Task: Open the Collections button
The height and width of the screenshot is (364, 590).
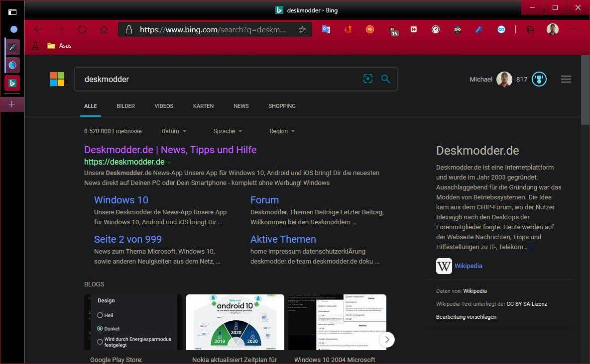Action: coord(530,29)
